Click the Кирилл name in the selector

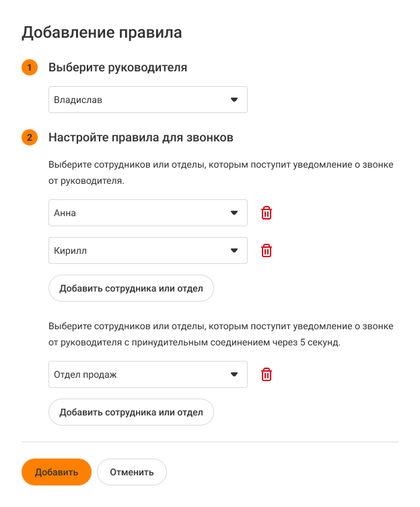click(71, 250)
